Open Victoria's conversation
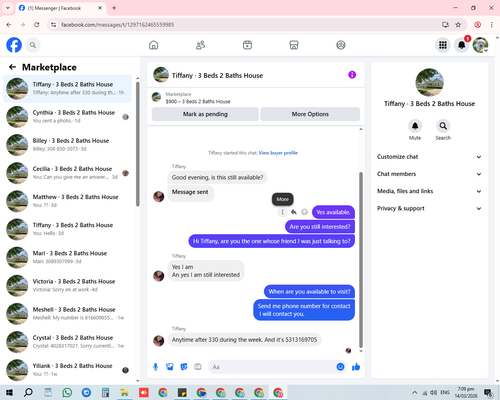 (x=67, y=285)
